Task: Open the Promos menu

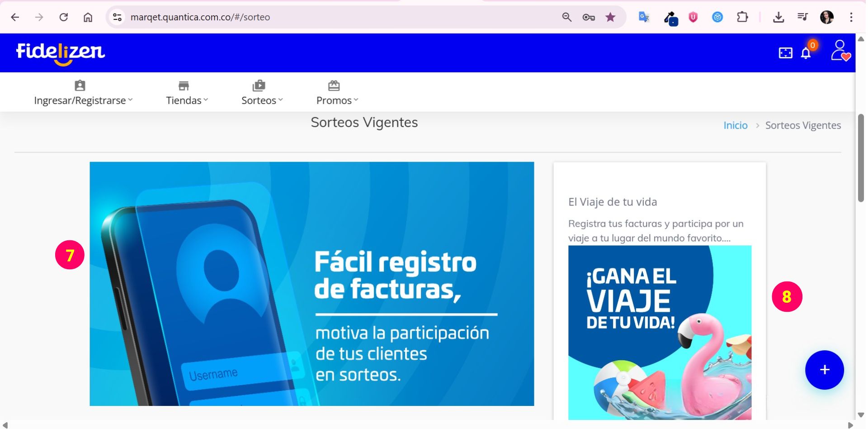Action: [x=337, y=93]
